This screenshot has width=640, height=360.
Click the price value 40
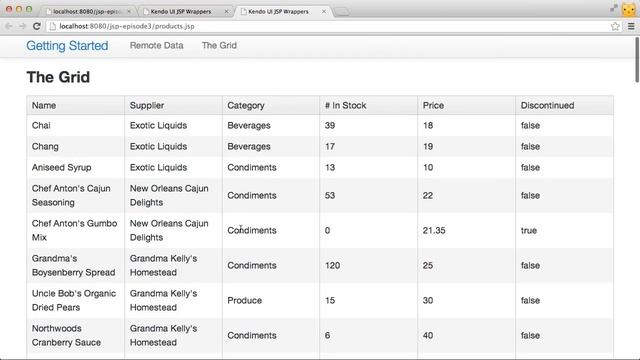click(x=428, y=336)
